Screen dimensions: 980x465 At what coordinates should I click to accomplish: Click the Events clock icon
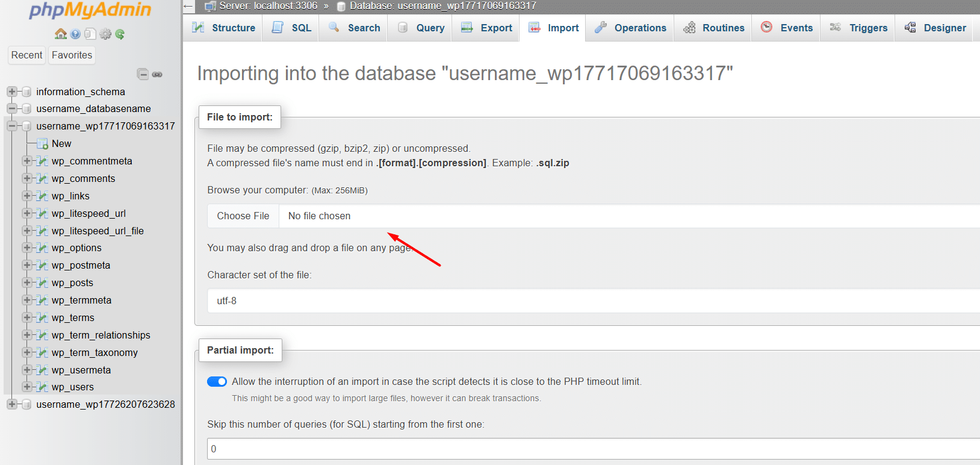[766, 27]
